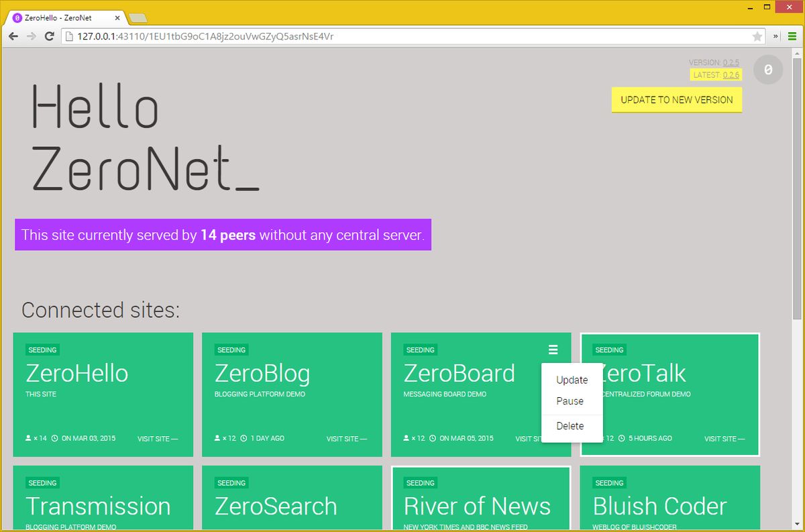The height and width of the screenshot is (532, 805).
Task: Bookmark the page using the star icon
Action: [x=757, y=36]
